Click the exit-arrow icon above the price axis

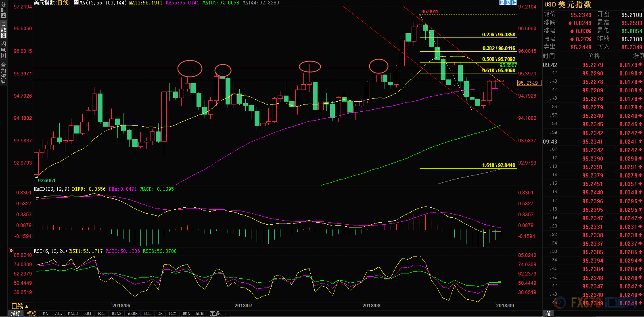(514, 2)
